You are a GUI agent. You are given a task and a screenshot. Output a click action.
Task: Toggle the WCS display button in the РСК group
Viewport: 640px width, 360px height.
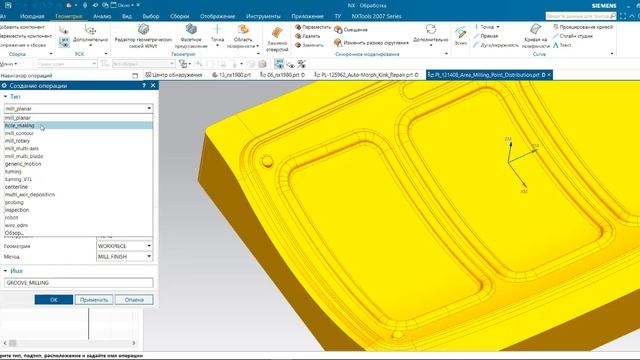64,42
